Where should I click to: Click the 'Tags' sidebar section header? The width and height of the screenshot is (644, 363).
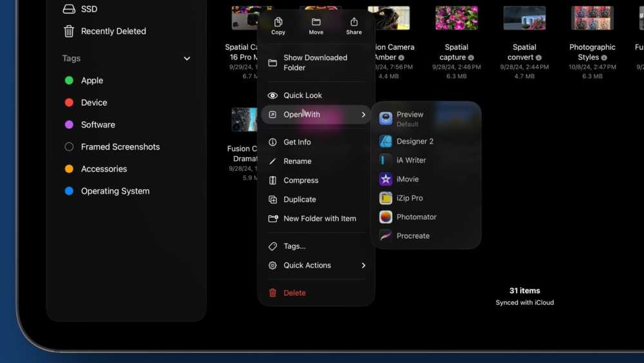point(71,59)
